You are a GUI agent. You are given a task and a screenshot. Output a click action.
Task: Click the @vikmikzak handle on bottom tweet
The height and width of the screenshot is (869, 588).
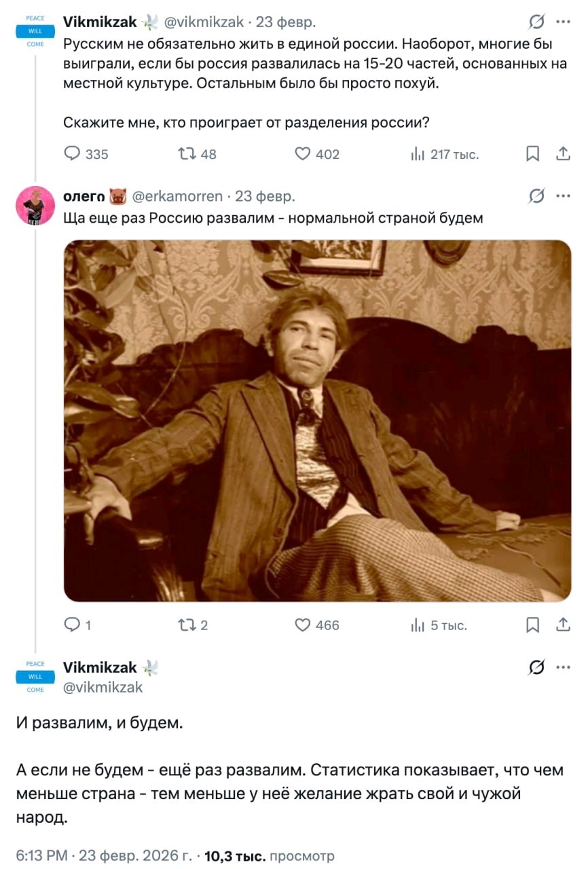click(103, 687)
